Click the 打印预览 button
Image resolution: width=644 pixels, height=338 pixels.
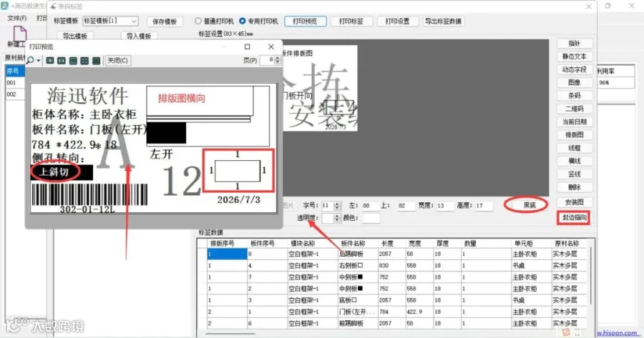[305, 21]
